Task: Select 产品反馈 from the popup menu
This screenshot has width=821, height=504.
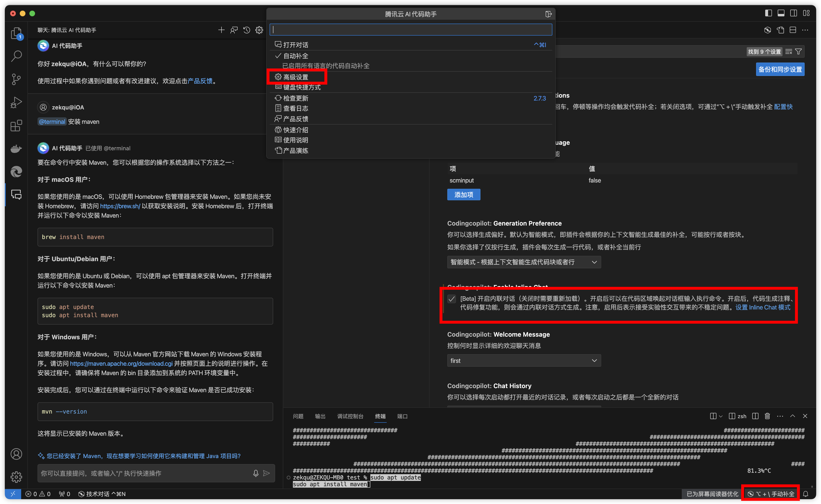Action: [411, 119]
